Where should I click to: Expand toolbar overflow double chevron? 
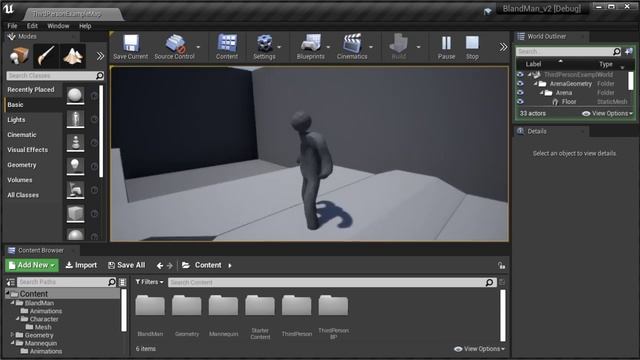pyautogui.click(x=503, y=47)
